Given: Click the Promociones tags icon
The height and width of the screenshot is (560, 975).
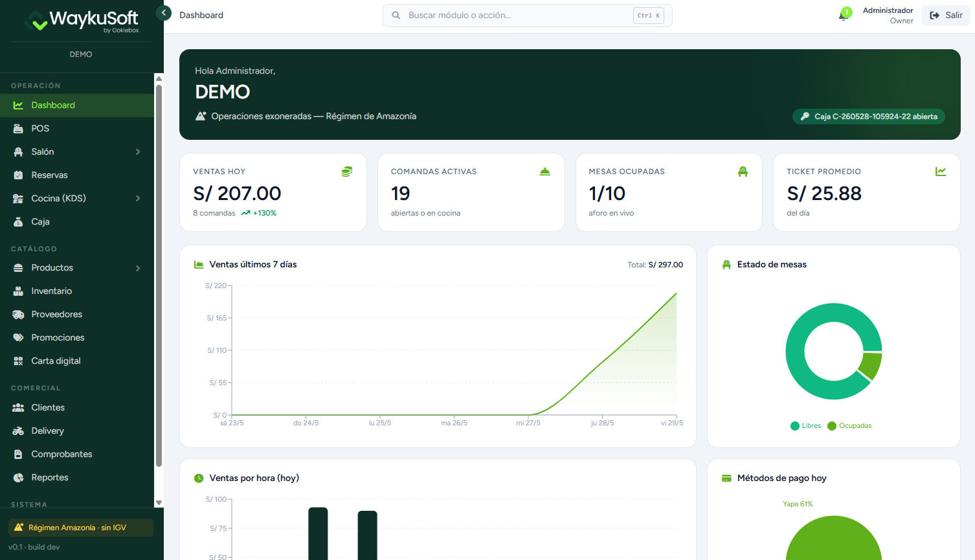Looking at the screenshot, I should pyautogui.click(x=18, y=338).
